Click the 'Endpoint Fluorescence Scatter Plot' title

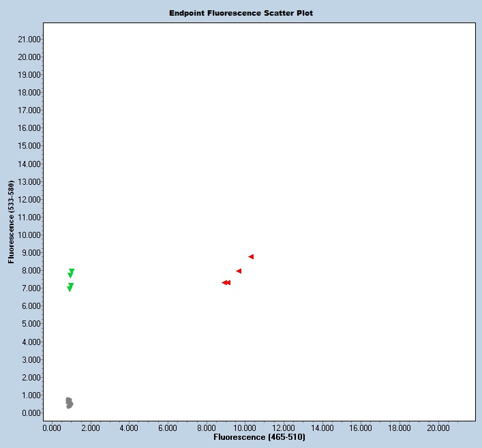[241, 13]
